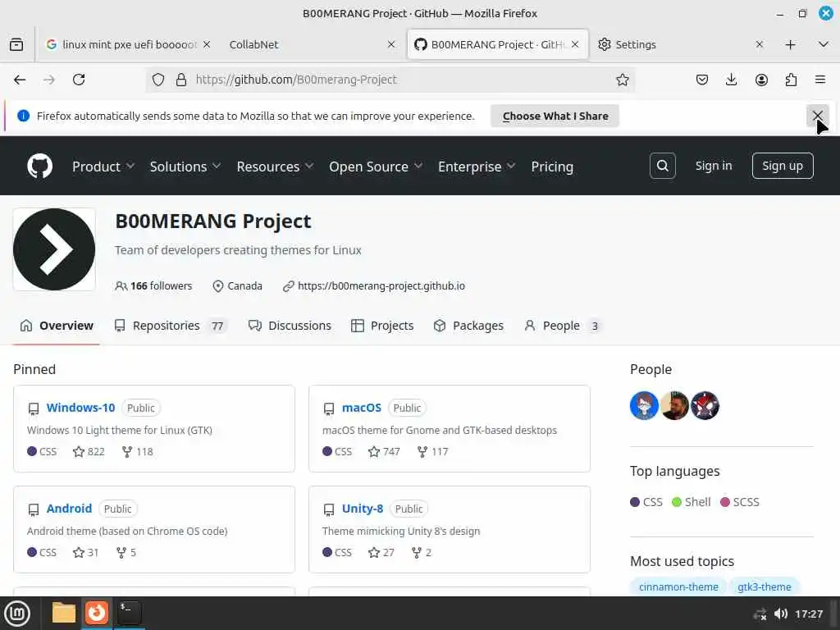Image resolution: width=840 pixels, height=630 pixels.
Task: View the 117 forks of macOS
Action: [x=433, y=452]
